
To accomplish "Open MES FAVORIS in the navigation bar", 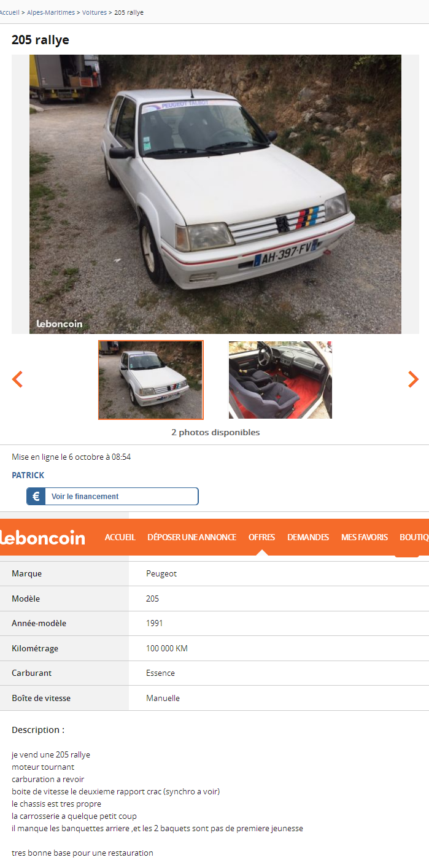I will (365, 537).
